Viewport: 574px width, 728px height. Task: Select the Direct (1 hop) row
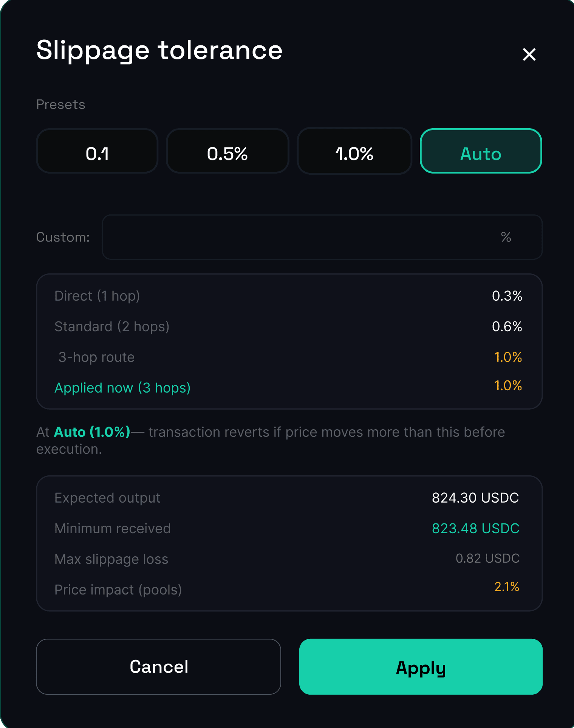click(x=289, y=296)
